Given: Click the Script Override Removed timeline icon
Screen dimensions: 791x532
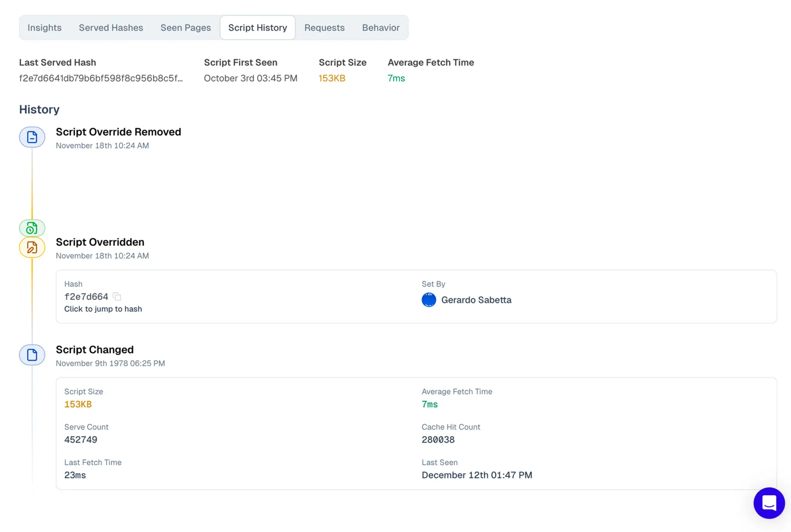Looking at the screenshot, I should click(x=32, y=137).
